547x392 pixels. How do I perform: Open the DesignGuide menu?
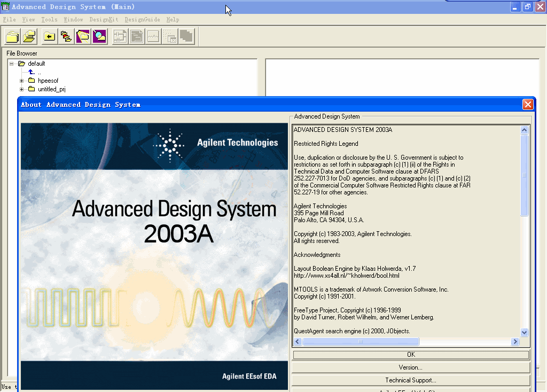pyautogui.click(x=142, y=20)
